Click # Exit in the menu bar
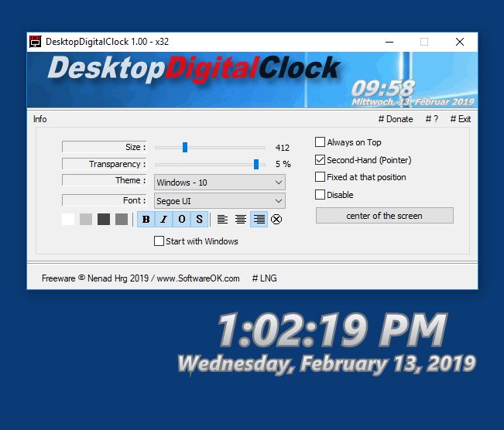The height and width of the screenshot is (430, 504). click(461, 119)
